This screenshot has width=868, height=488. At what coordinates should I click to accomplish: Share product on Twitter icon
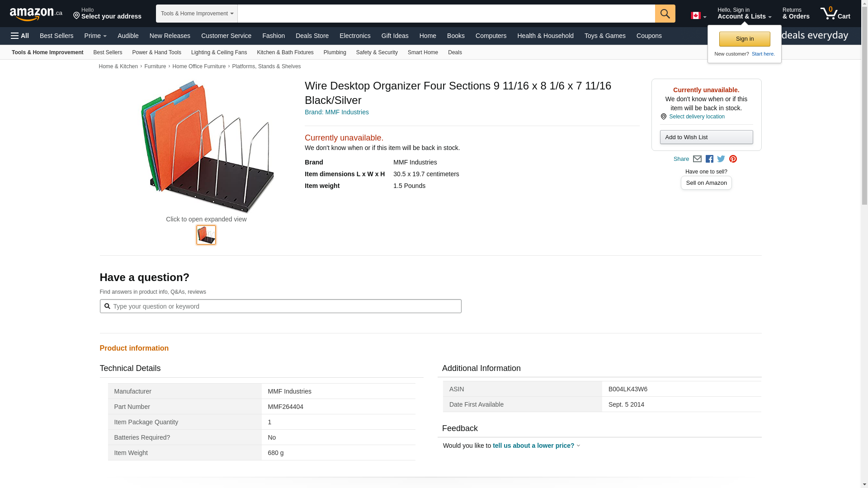721,159
